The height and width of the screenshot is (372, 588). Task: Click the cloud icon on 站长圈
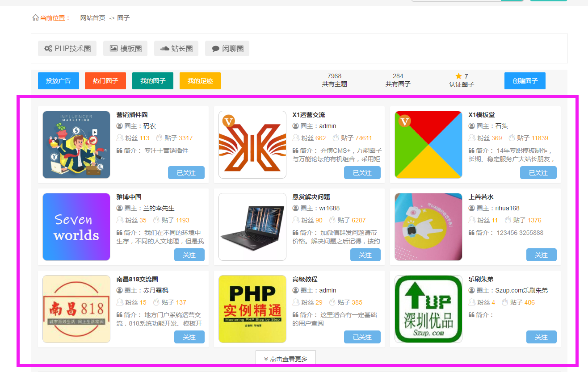[x=164, y=49]
